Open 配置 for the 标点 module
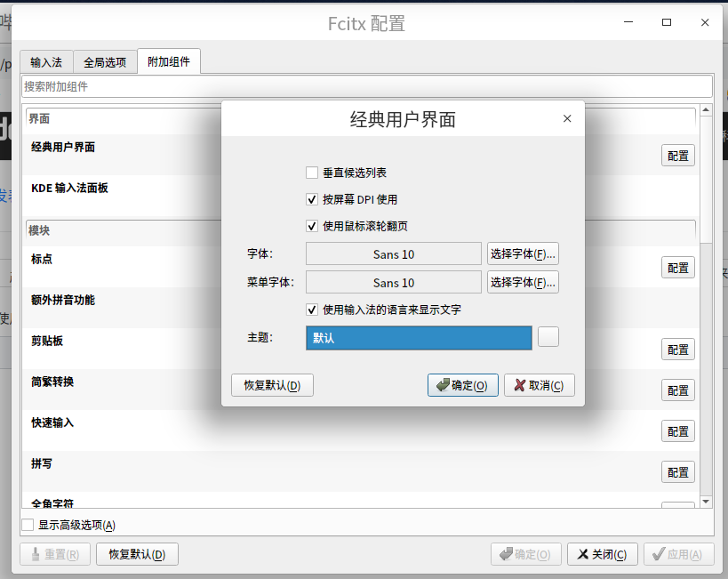 [677, 268]
